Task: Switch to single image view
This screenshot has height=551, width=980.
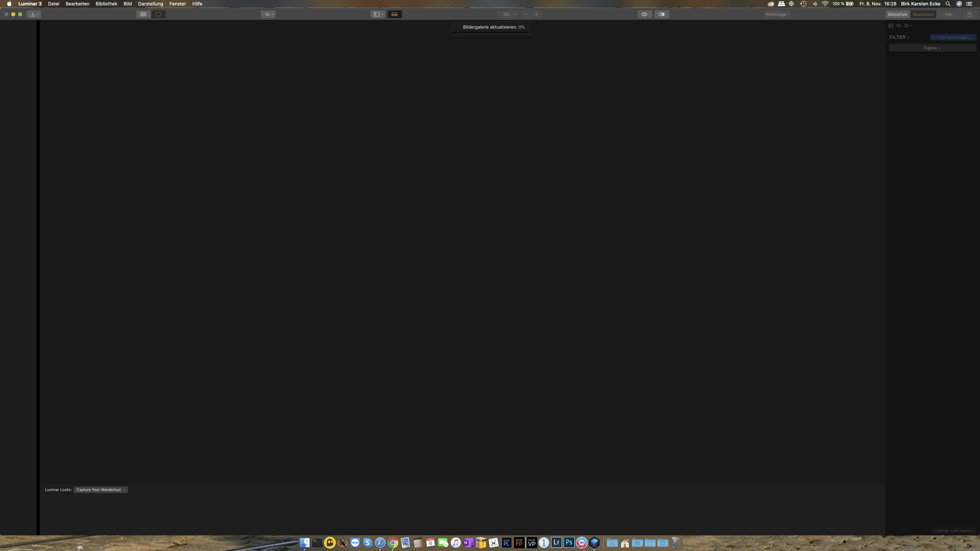Action: 158,14
